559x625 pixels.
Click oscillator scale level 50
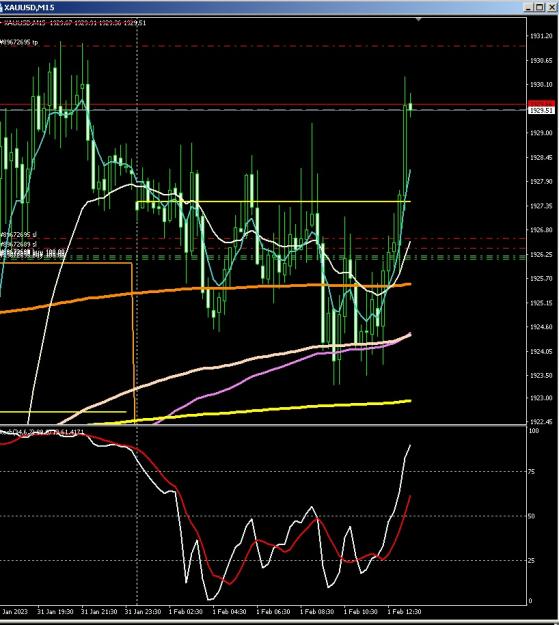[x=531, y=516]
